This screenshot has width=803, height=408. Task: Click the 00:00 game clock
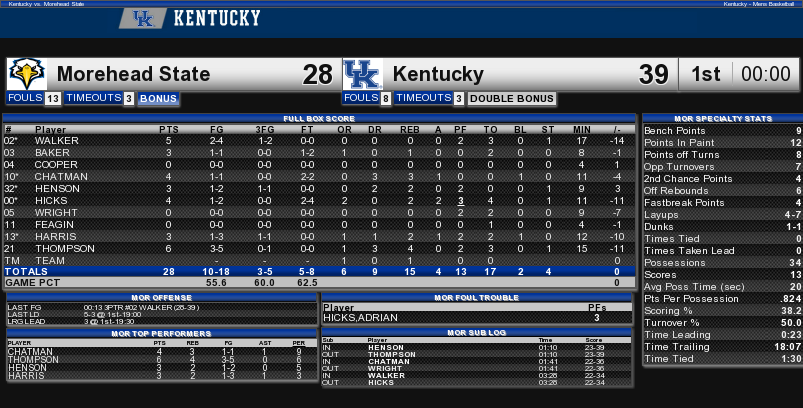coord(767,74)
